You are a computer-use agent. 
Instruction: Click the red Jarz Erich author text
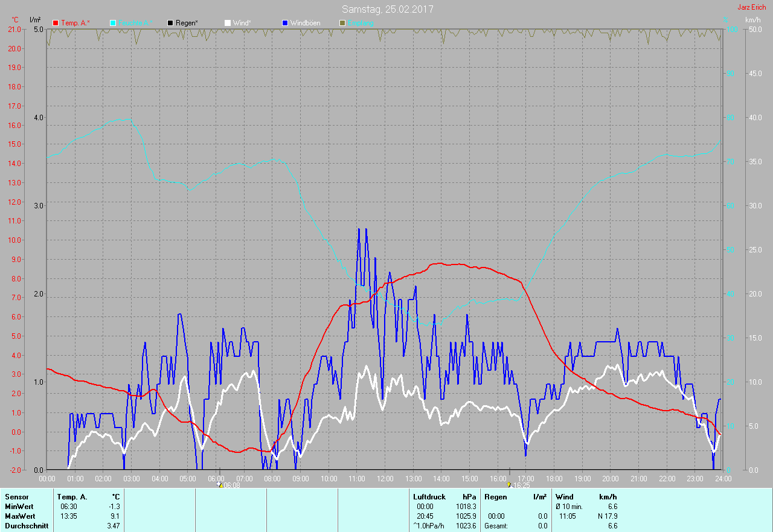pyautogui.click(x=751, y=7)
